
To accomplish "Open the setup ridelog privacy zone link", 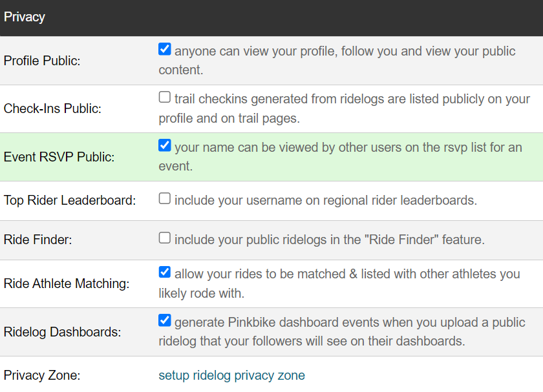I will pos(231,375).
